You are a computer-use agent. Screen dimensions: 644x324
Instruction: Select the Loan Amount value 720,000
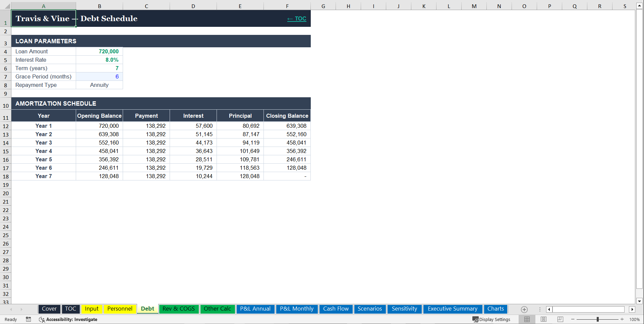tap(100, 51)
